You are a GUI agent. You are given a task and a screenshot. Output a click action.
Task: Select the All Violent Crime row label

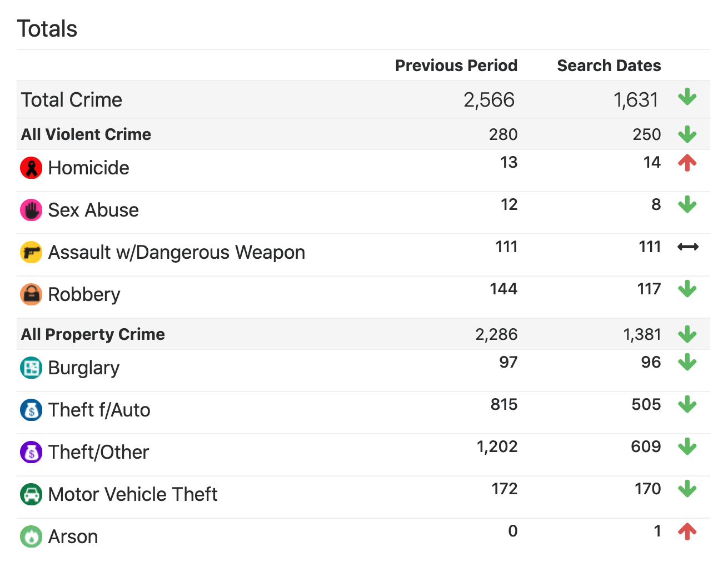pyautogui.click(x=86, y=134)
